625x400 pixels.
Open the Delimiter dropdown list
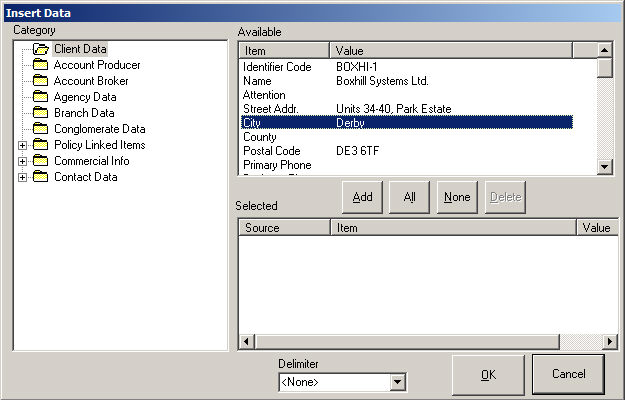click(x=398, y=382)
